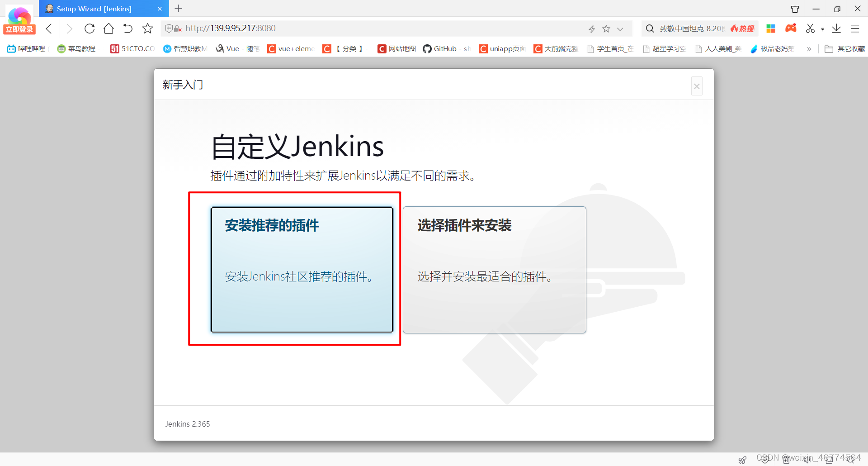This screenshot has width=868, height=466.
Task: Open the 哔哩哔哩 bookmark
Action: [x=26, y=49]
